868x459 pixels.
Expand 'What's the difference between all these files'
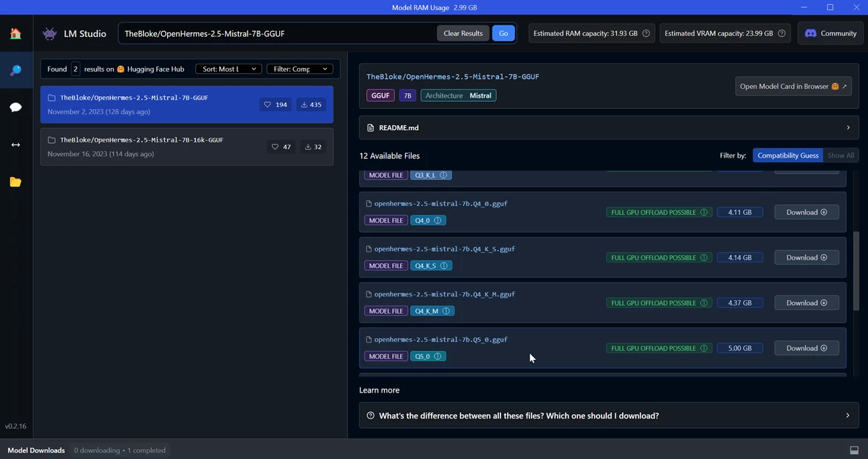pyautogui.click(x=609, y=416)
